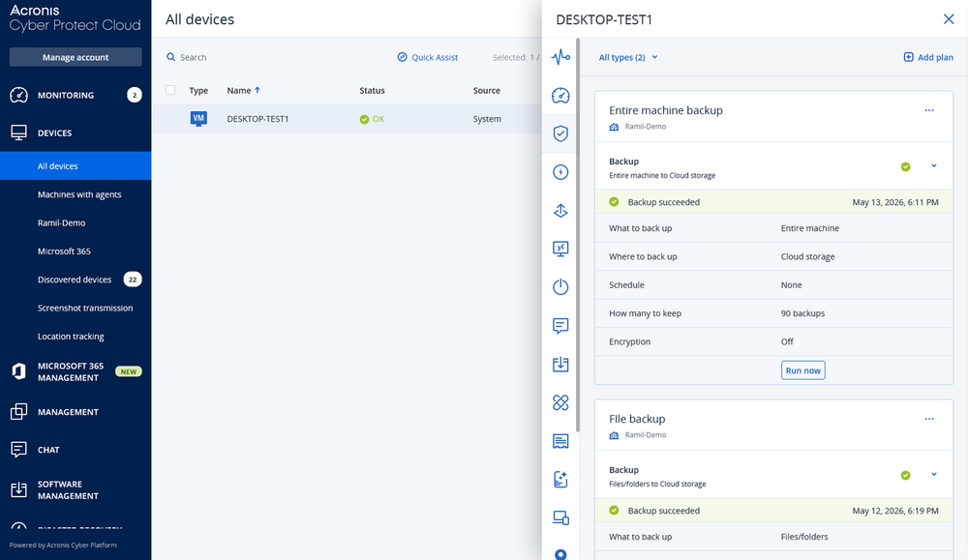The image size is (968, 560).
Task: Click the Manage account button
Action: tap(76, 57)
